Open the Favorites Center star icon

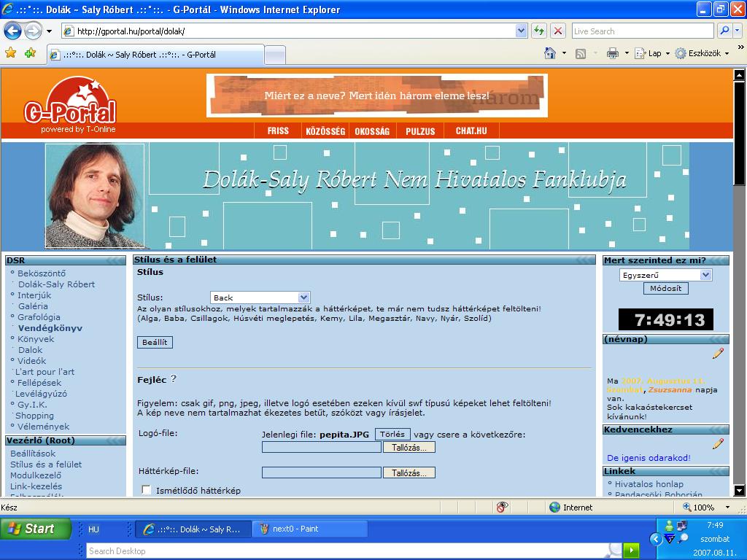pyautogui.click(x=10, y=52)
